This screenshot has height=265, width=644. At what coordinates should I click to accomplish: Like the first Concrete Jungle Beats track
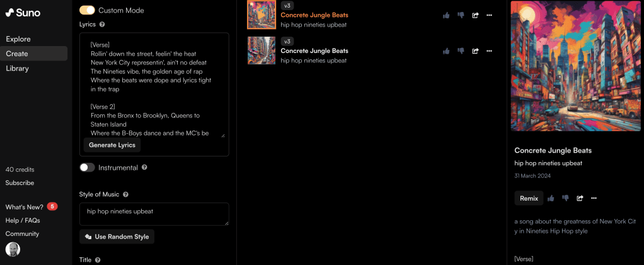tap(446, 15)
